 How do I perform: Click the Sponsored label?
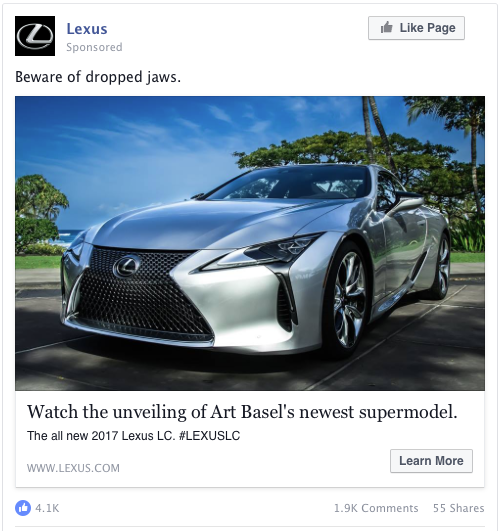click(x=94, y=47)
